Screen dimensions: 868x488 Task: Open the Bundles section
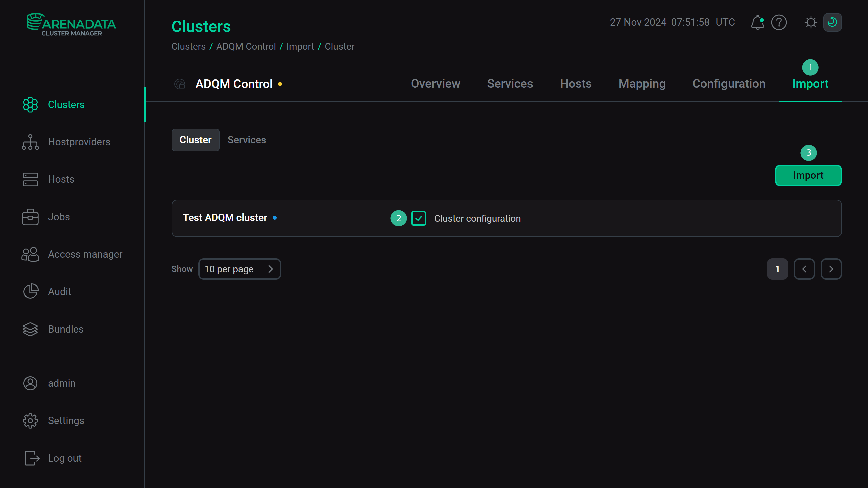(65, 329)
